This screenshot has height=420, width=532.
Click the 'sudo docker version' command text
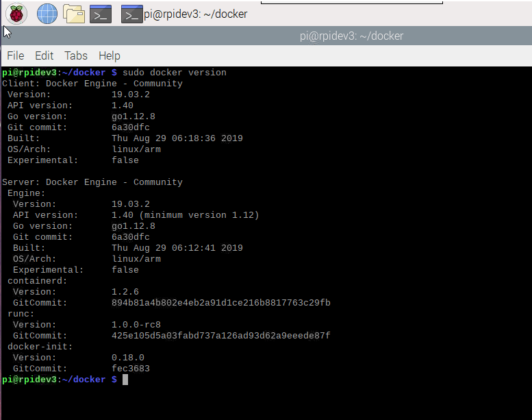[x=175, y=73]
